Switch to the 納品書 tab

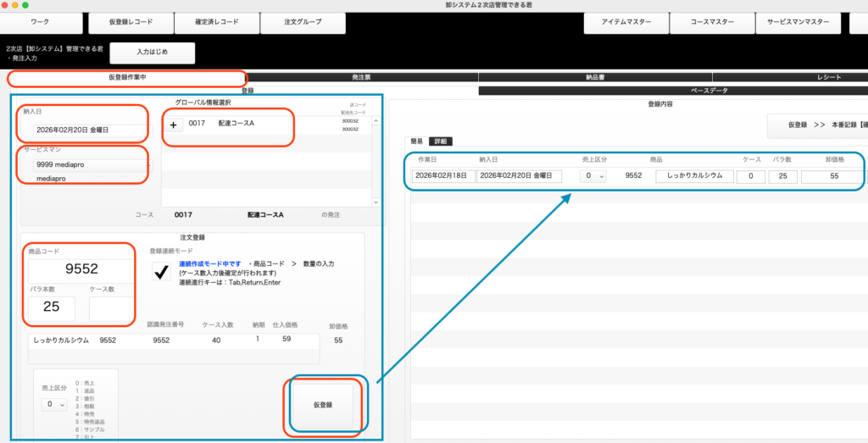tap(595, 77)
